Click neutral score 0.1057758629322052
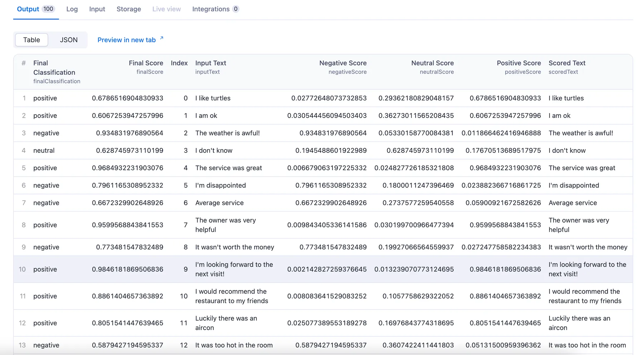This screenshot has width=644, height=355. tap(418, 296)
